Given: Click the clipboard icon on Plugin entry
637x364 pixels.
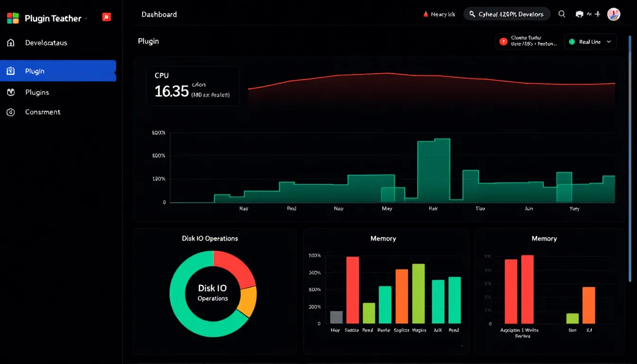Looking at the screenshot, I should tap(10, 70).
